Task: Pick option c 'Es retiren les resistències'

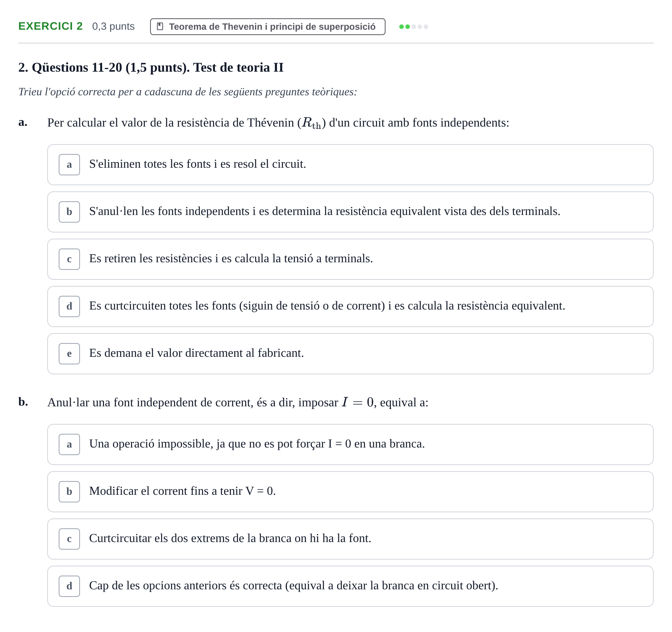Action: click(x=350, y=259)
